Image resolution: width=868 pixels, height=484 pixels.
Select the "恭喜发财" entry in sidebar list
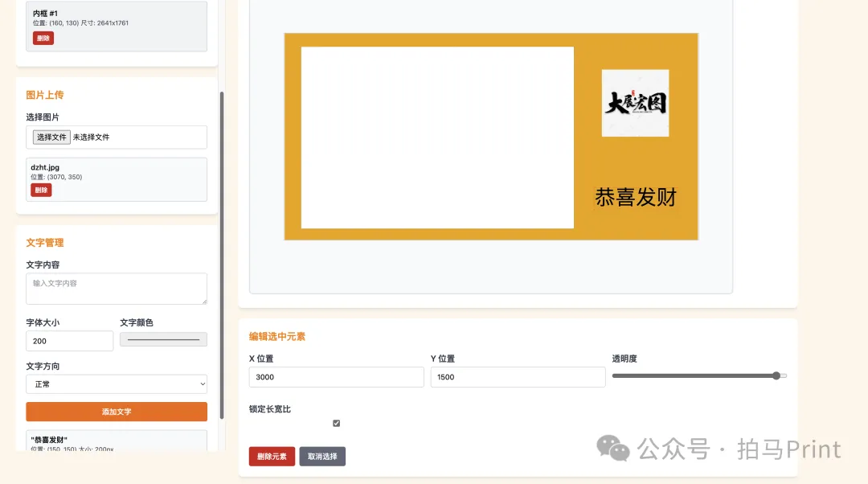[117, 441]
